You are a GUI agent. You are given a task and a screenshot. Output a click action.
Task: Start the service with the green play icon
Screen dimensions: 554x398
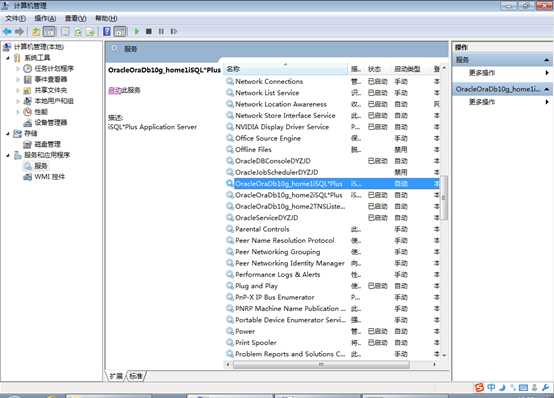137,31
